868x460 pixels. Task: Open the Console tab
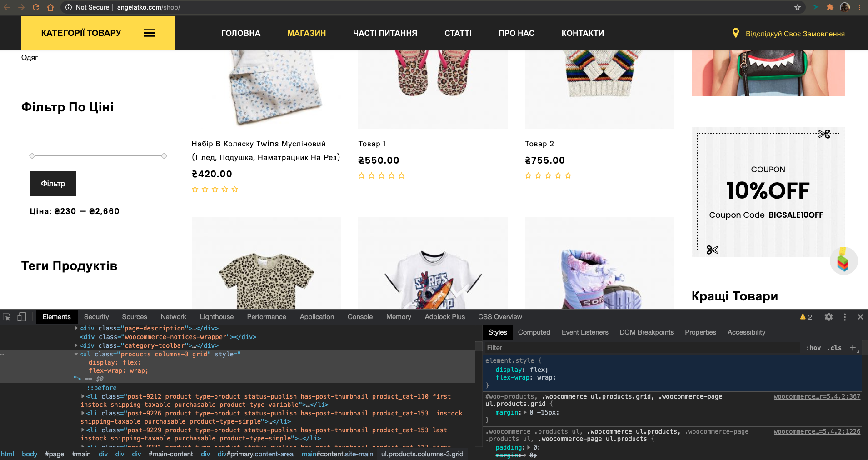point(360,317)
